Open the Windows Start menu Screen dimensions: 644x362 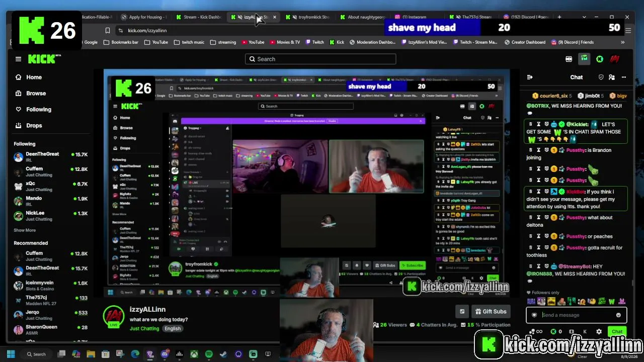click(x=11, y=354)
